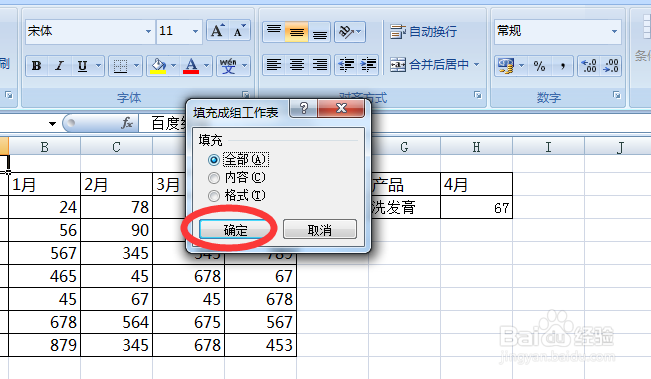This screenshot has width=651, height=379.
Task: Open font color dropdown arrow
Action: pyautogui.click(x=206, y=66)
